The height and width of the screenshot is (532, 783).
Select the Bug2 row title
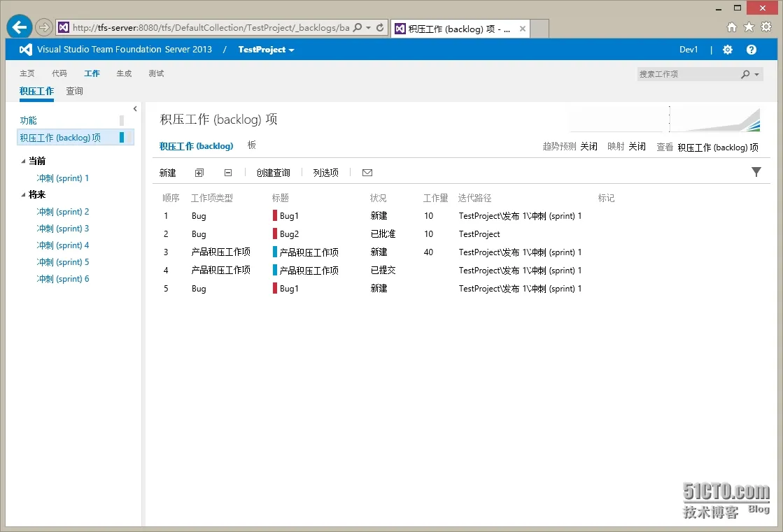(289, 234)
